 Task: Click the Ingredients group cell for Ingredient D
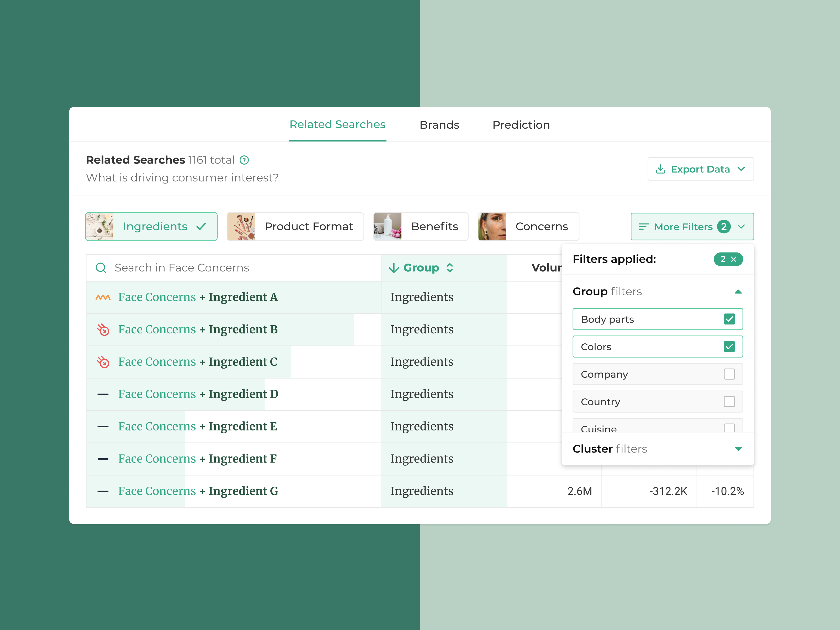click(x=444, y=394)
